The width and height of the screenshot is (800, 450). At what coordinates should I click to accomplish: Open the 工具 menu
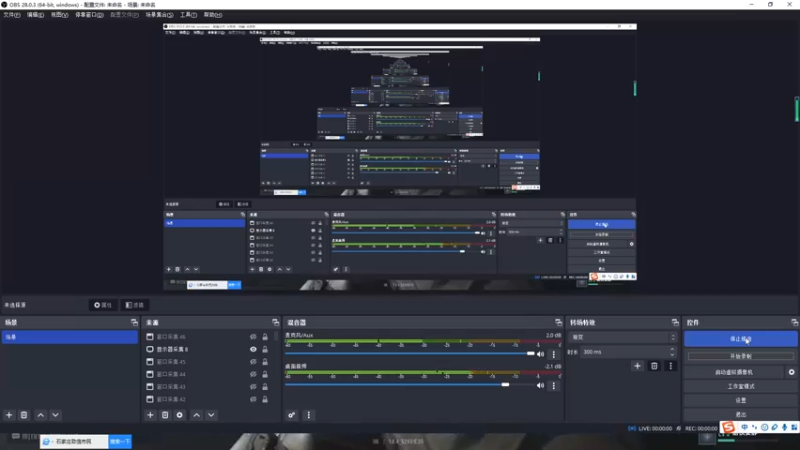[x=188, y=15]
